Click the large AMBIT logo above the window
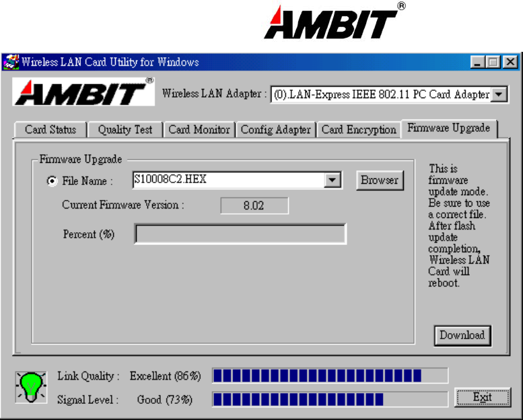Image resolution: width=523 pixels, height=420 pixels. coord(335,21)
